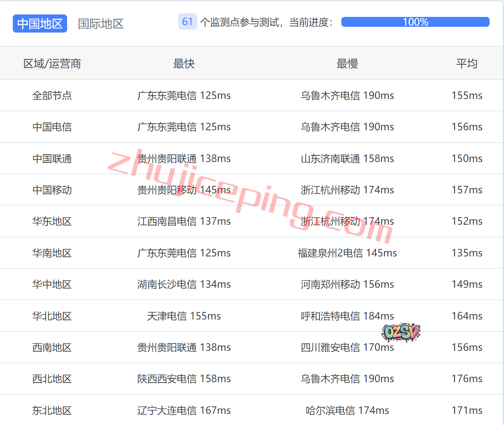Click 四川雅安电信 170ms slowest entry

pyautogui.click(x=347, y=348)
